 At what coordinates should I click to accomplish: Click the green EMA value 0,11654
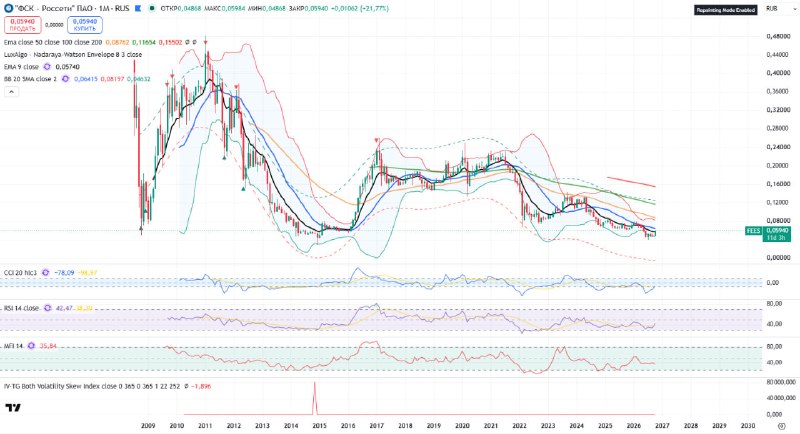pyautogui.click(x=144, y=42)
